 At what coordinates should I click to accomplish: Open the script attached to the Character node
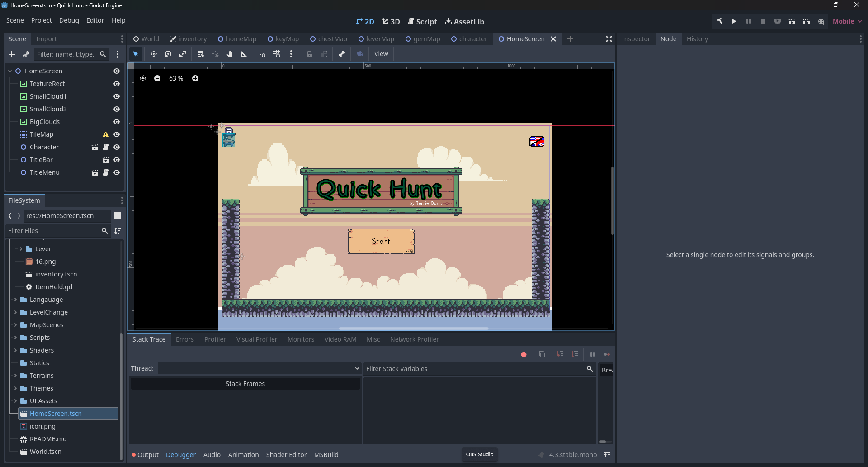click(106, 147)
